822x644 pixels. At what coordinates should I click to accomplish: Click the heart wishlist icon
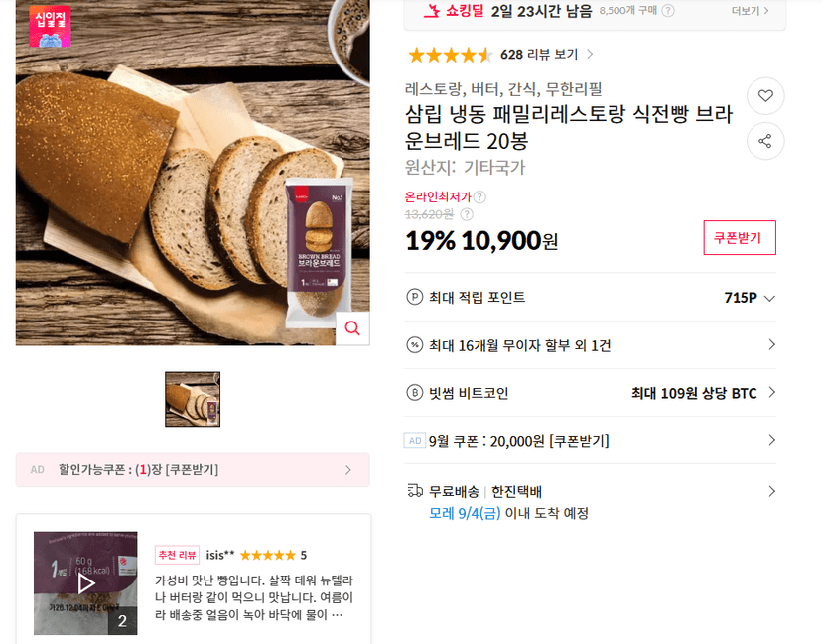(x=765, y=96)
